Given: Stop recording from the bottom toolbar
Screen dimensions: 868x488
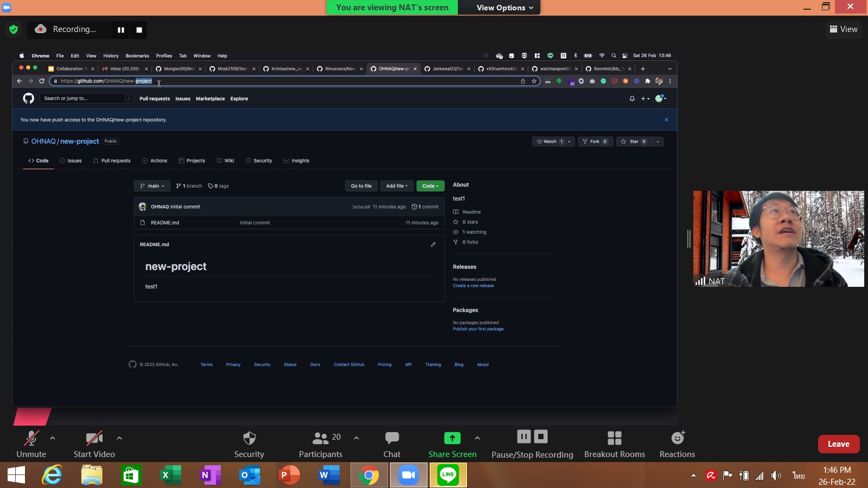Looking at the screenshot, I should pyautogui.click(x=541, y=436).
